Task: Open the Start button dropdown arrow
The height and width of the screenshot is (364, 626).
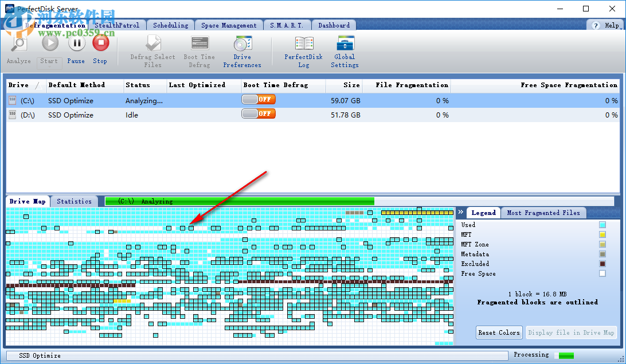Action: pyautogui.click(x=49, y=66)
